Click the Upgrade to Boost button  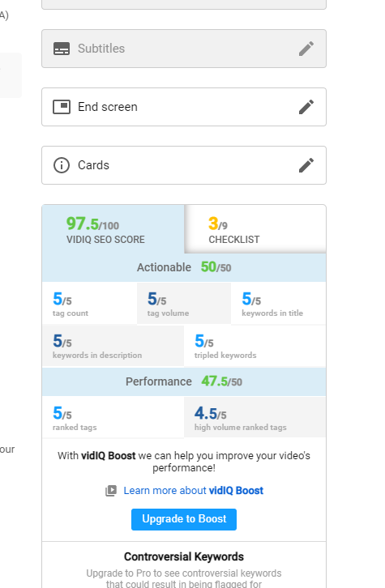(184, 519)
